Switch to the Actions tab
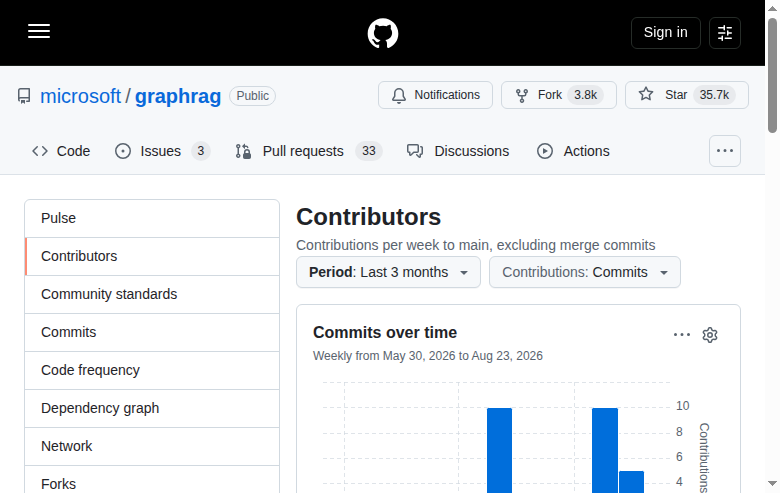Image resolution: width=780 pixels, height=493 pixels. pos(573,151)
